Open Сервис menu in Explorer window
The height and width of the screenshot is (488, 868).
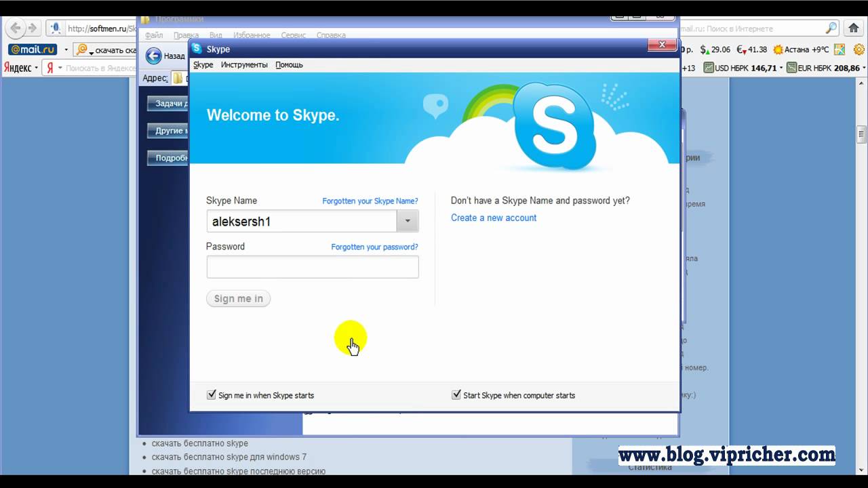(x=294, y=35)
